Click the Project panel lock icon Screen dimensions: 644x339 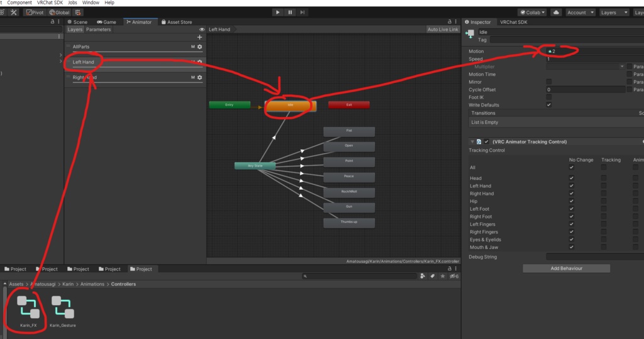(449, 269)
